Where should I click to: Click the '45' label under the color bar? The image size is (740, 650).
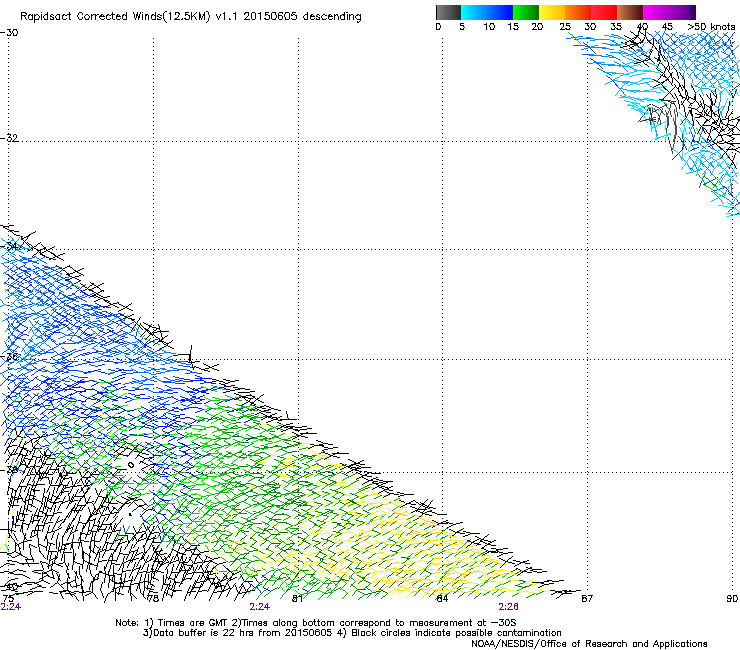pyautogui.click(x=667, y=26)
